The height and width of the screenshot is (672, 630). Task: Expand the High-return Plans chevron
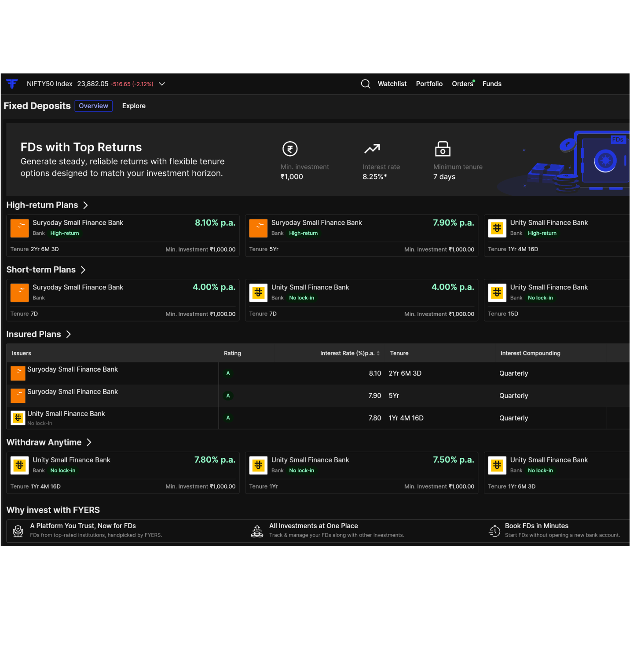(x=86, y=205)
